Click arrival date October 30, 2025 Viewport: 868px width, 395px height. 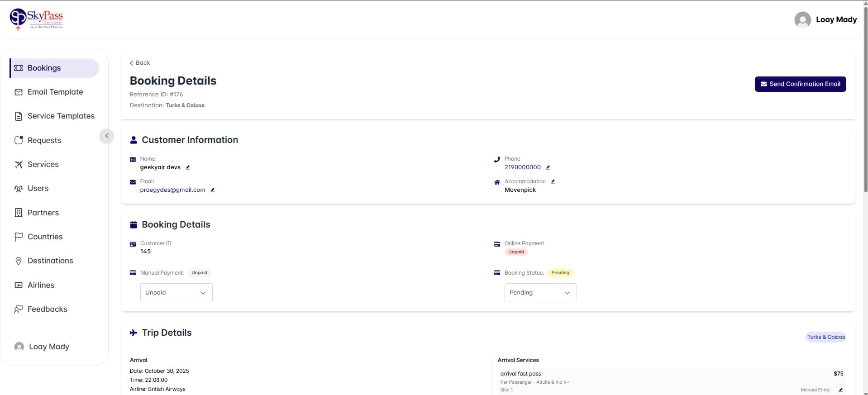pos(159,371)
